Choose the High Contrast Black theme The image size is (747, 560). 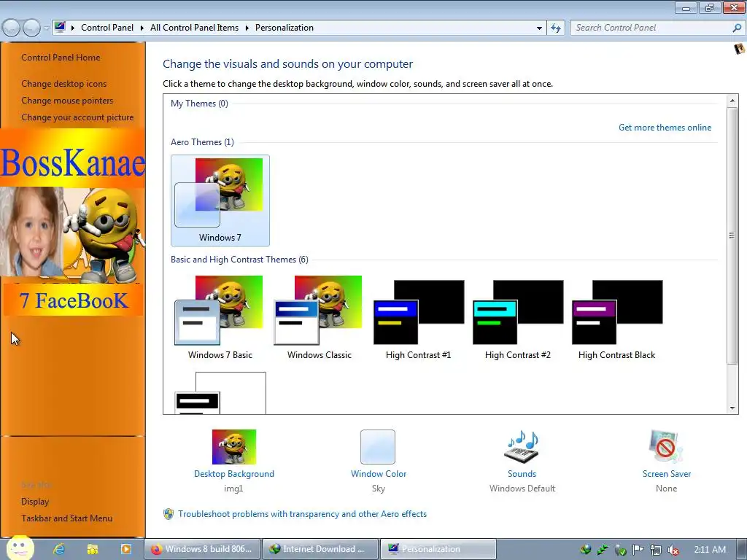click(x=616, y=318)
